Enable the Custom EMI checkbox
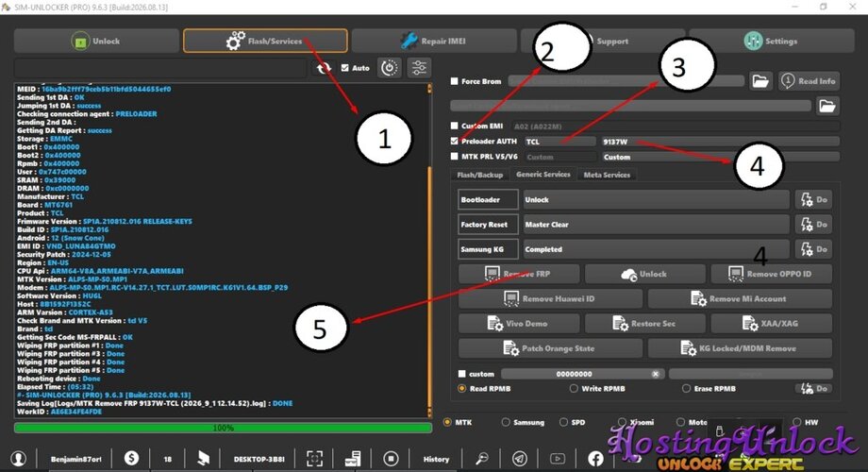 point(455,126)
